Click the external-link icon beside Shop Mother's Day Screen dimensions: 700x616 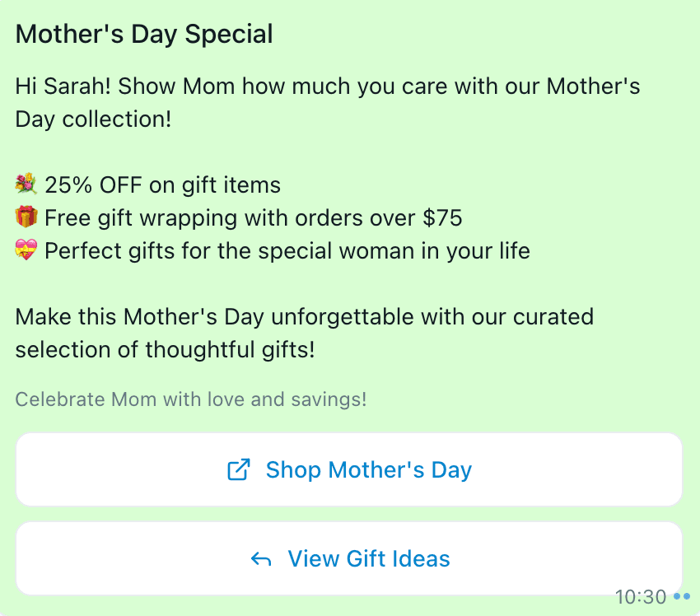click(x=238, y=470)
